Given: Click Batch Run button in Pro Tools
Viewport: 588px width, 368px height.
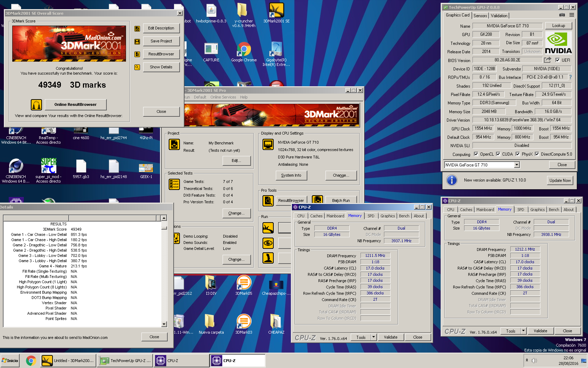Looking at the screenshot, I should click(341, 200).
